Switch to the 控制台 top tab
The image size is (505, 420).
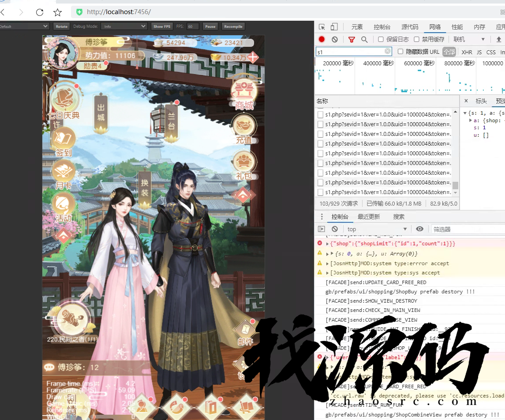coord(382,27)
